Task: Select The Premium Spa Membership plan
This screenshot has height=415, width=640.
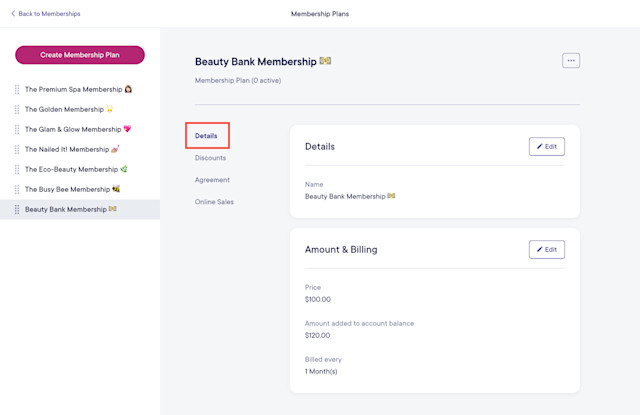Action: coord(80,89)
